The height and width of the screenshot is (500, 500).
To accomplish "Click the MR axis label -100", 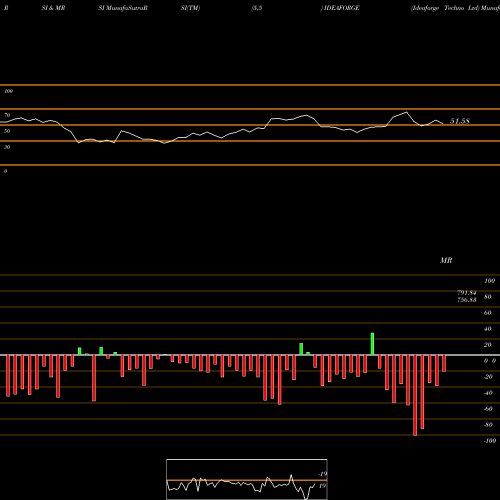I will pos(490,441).
